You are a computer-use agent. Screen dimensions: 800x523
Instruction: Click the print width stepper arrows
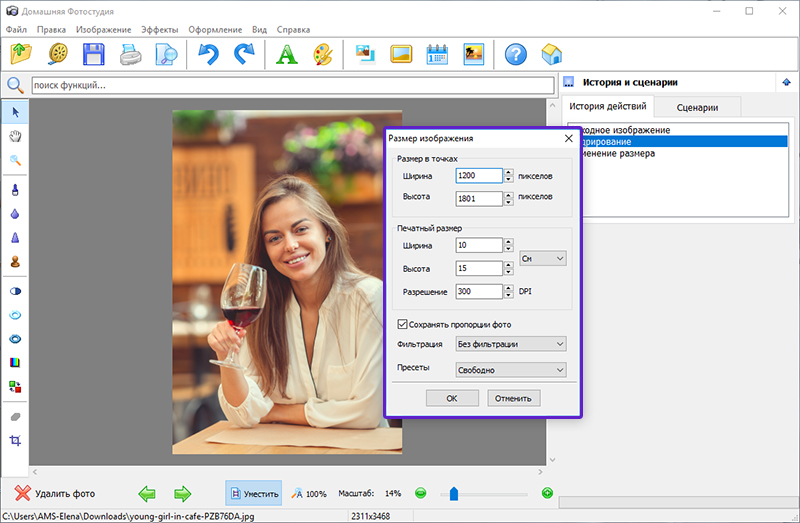[x=509, y=245]
